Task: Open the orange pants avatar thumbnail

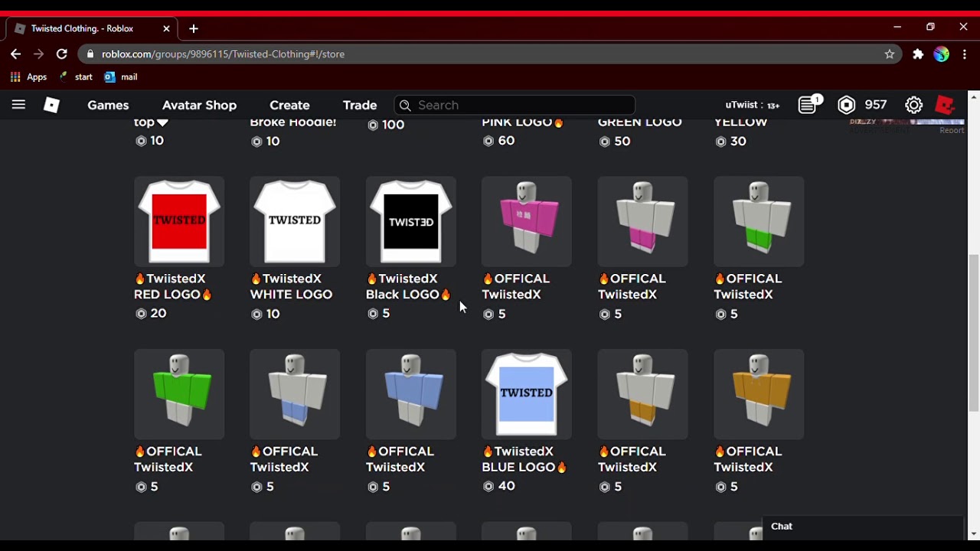Action: (643, 395)
